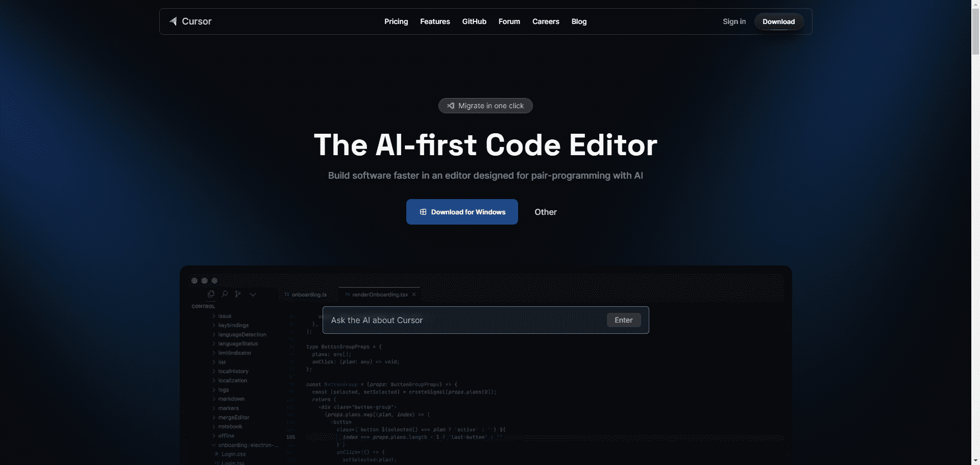Open the Features page

435,21
